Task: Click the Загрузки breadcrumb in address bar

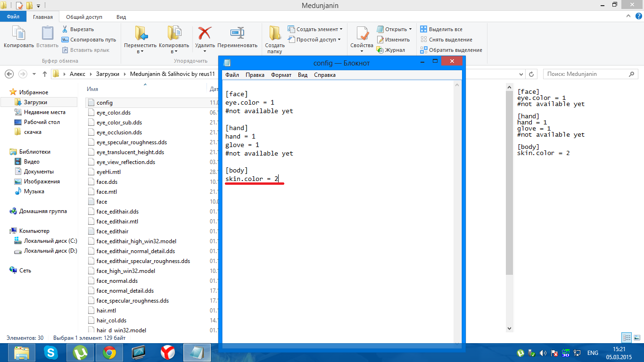Action: pyautogui.click(x=108, y=74)
